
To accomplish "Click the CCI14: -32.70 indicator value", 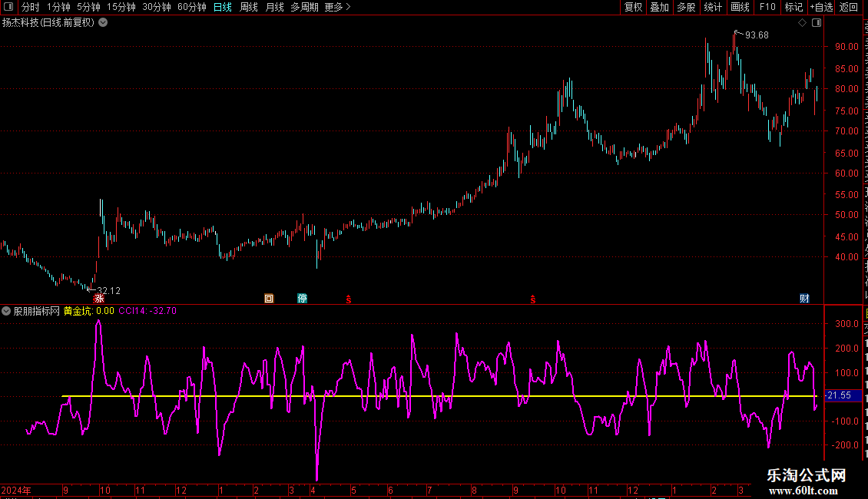I will (147, 311).
